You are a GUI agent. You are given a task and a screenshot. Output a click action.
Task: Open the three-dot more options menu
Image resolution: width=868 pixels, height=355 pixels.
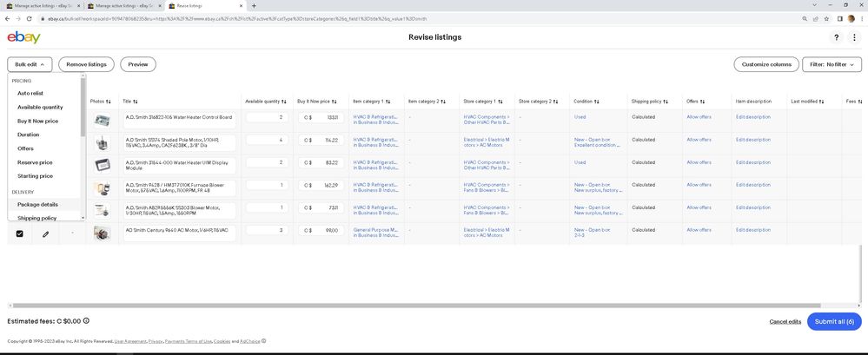pyautogui.click(x=856, y=37)
